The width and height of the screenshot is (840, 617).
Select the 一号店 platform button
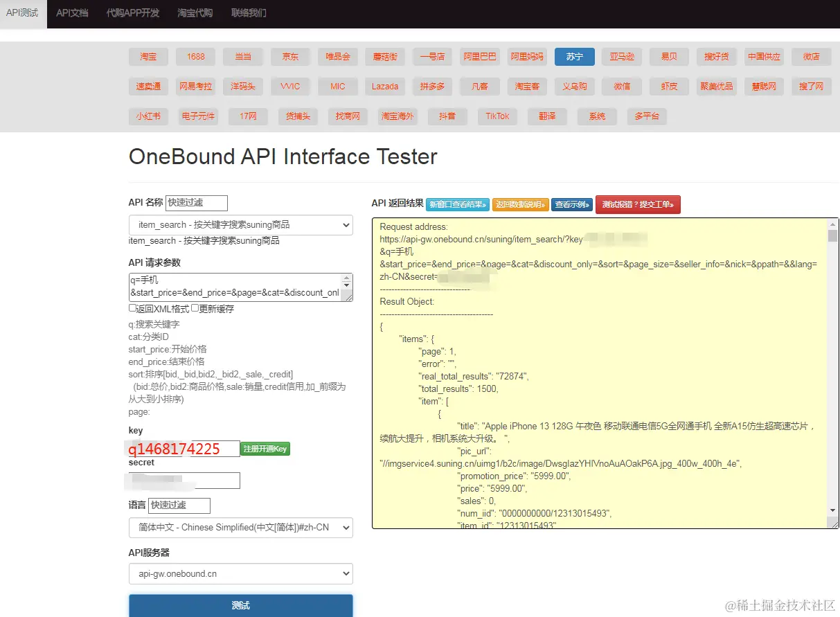click(432, 57)
